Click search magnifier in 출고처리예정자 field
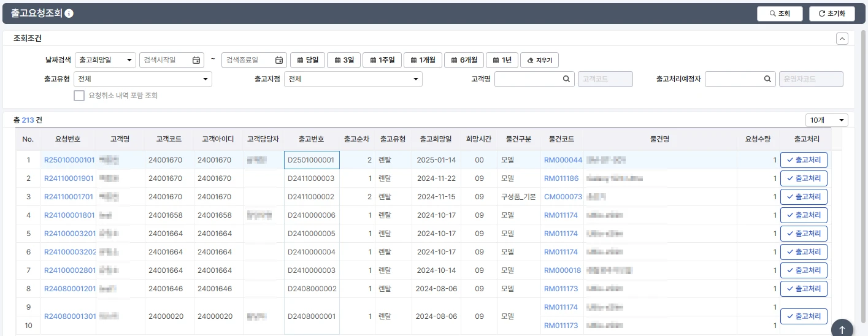The image size is (868, 336). [x=767, y=79]
